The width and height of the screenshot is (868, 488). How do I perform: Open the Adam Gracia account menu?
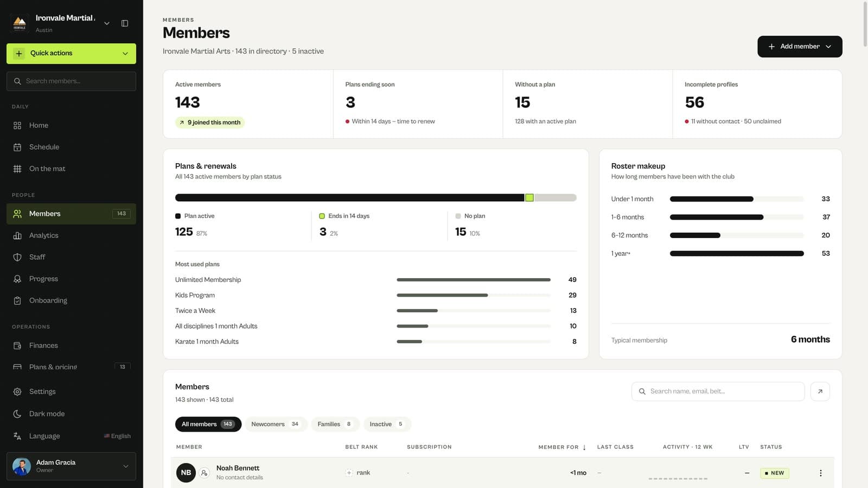[x=71, y=466]
